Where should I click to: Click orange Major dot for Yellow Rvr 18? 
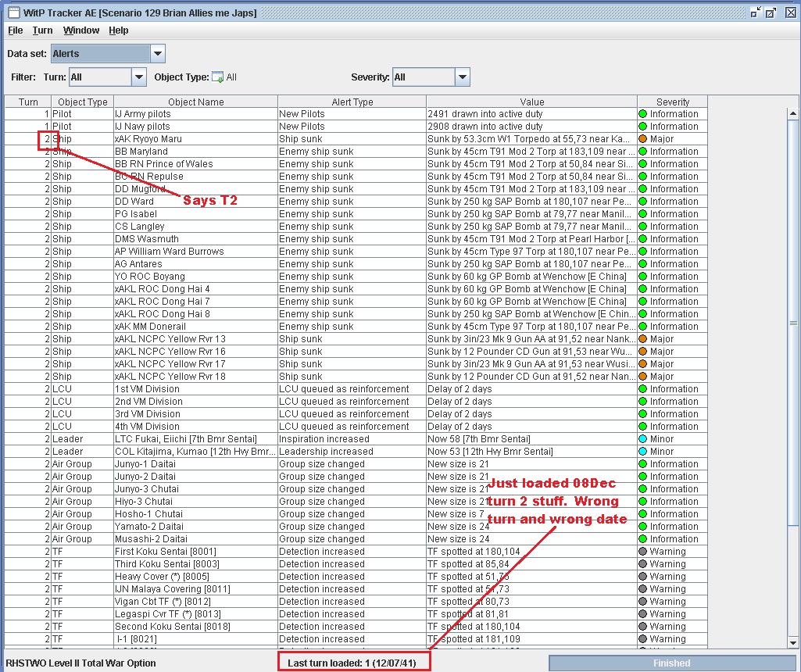point(642,377)
